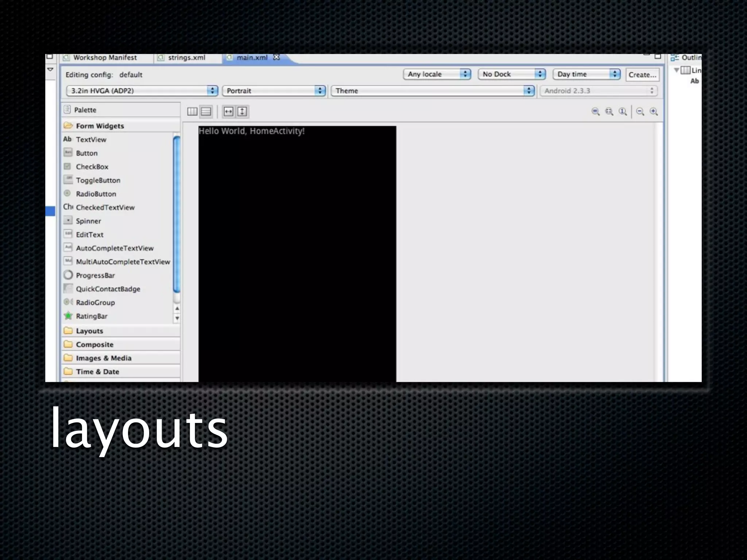Image resolution: width=747 pixels, height=560 pixels.
Task: Expand the Layouts palette category
Action: 89,331
